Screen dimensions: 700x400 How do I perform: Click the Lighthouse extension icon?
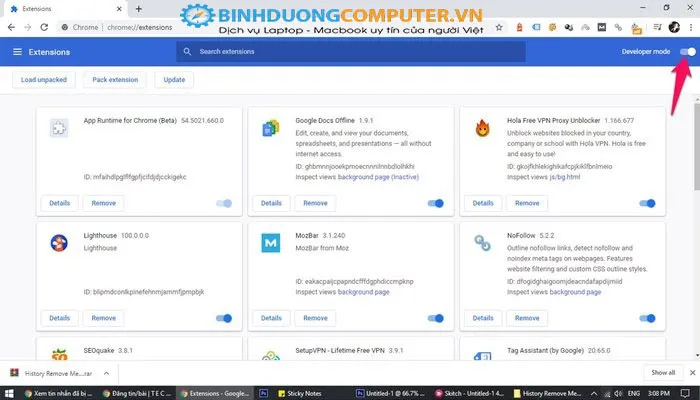click(58, 243)
